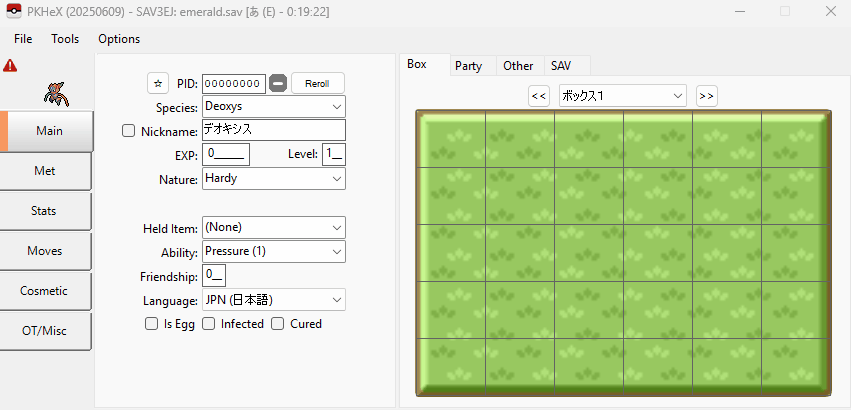Screen dimensions: 851x410
Task: Open the Language dropdown showing JPN
Action: (x=274, y=300)
